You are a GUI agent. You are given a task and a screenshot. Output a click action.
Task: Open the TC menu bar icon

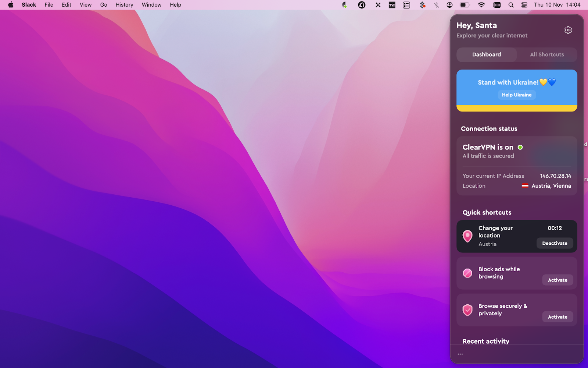coord(392,5)
